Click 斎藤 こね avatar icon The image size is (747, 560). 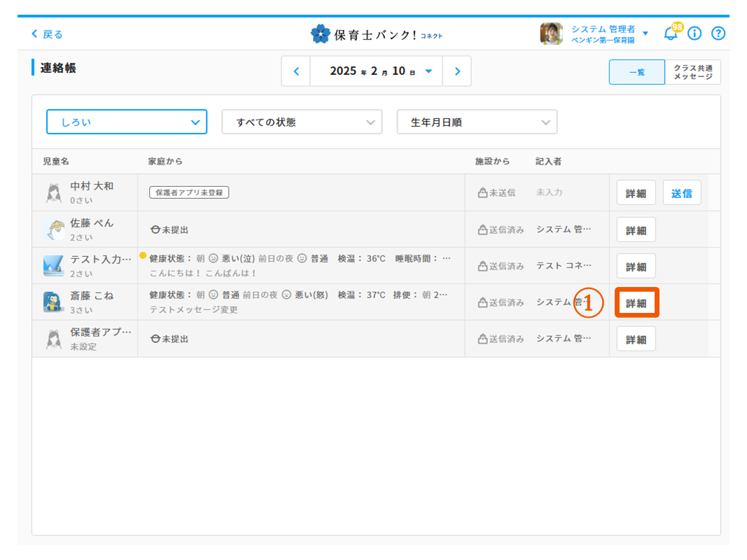(53, 302)
